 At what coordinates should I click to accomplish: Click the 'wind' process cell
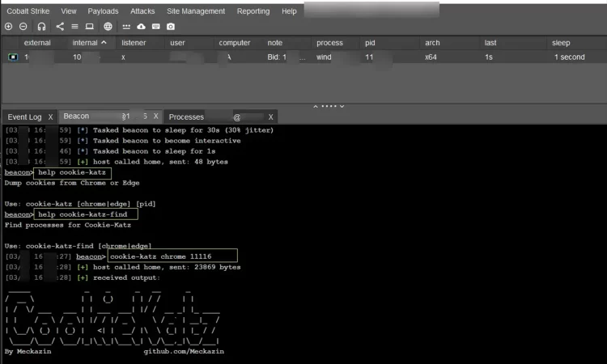(324, 57)
